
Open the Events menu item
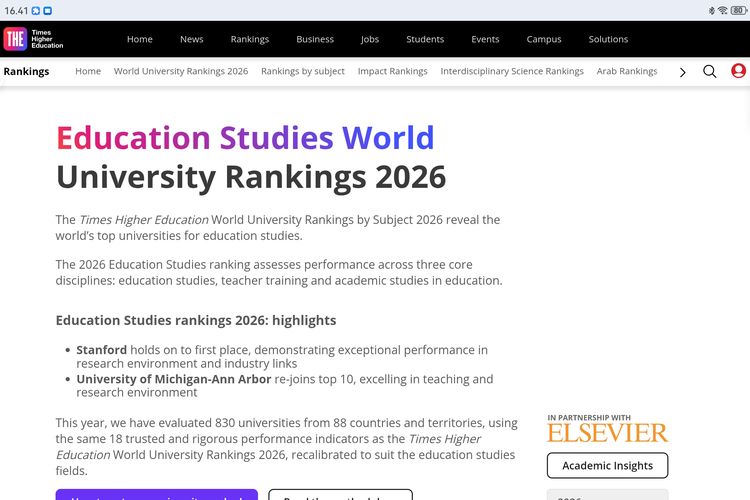[485, 39]
